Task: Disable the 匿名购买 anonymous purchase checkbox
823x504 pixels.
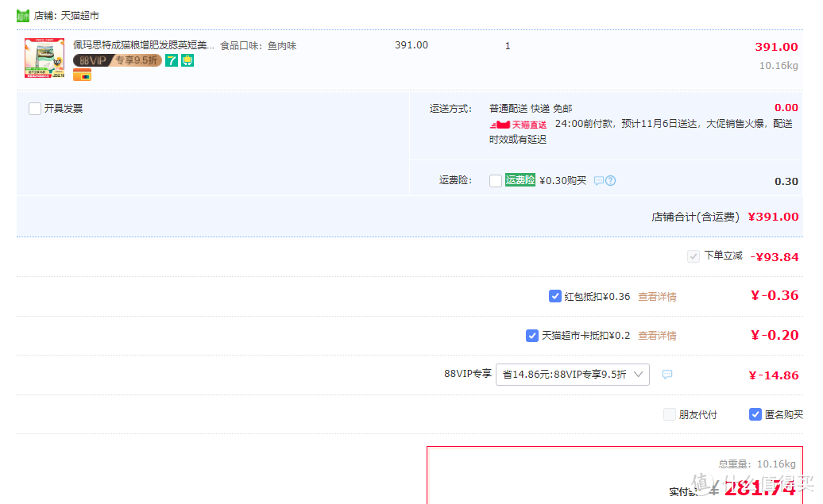Action: [x=755, y=414]
